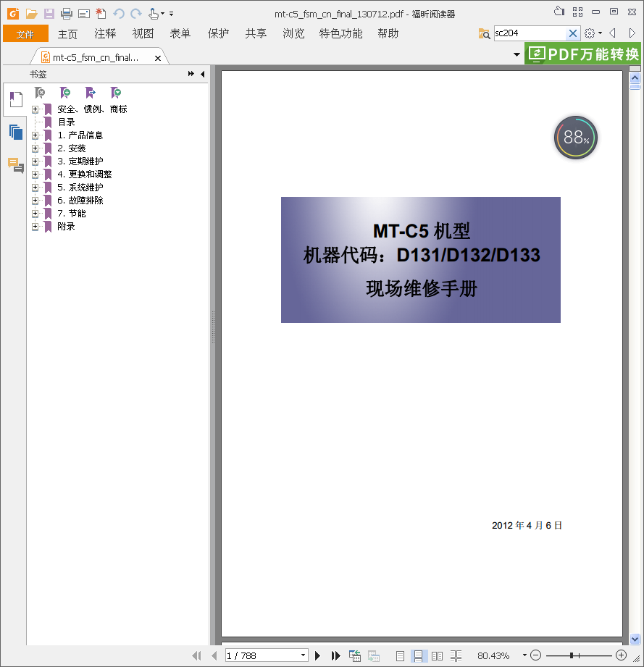Close the mt-c5_fsm_cn_final document tab
Viewport: 644px width, 667px height.
tap(158, 58)
